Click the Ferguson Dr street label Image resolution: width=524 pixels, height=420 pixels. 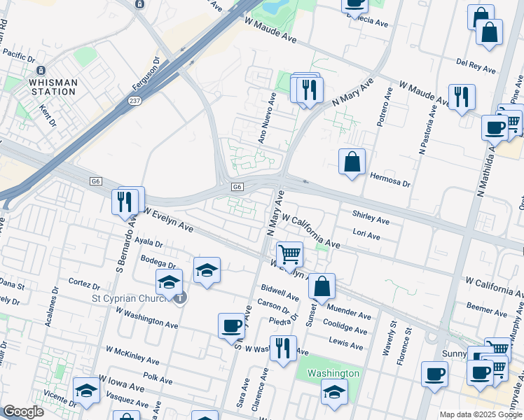(x=146, y=73)
